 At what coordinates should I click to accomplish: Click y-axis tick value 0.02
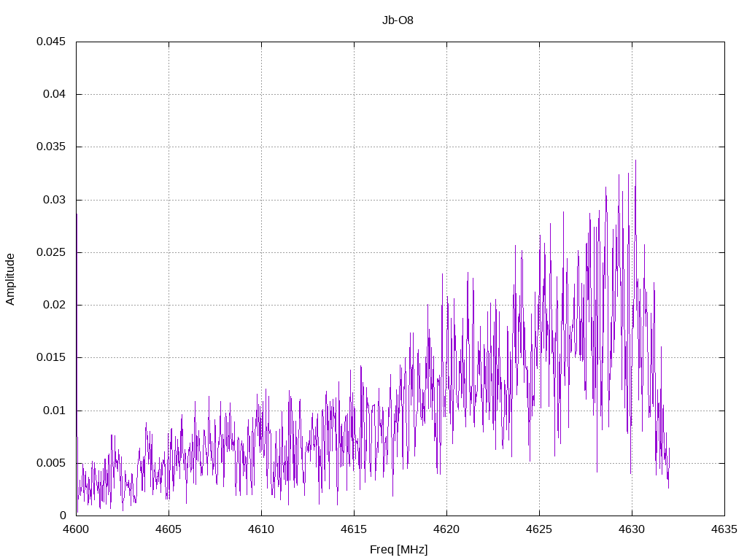tap(54, 304)
